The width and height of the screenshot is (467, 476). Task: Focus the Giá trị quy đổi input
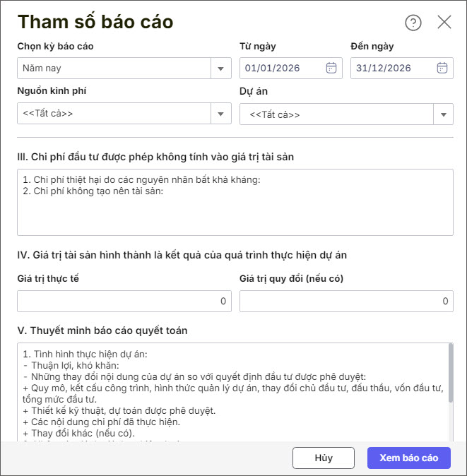tap(346, 302)
